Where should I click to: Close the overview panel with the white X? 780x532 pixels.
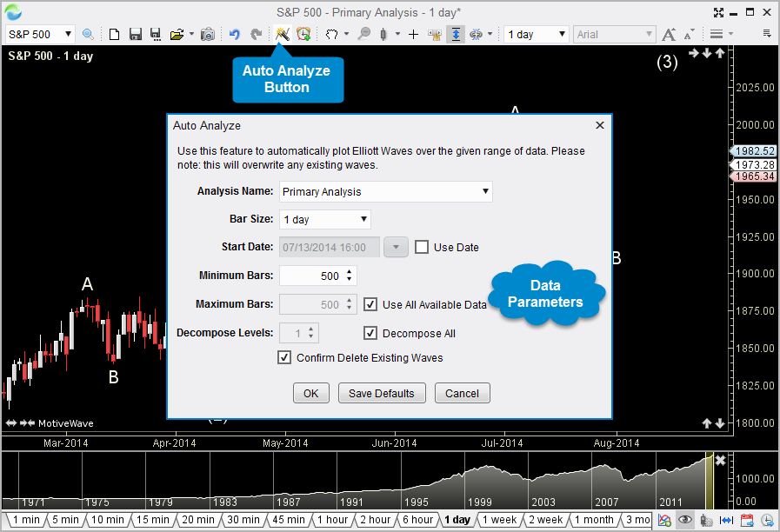coord(720,461)
